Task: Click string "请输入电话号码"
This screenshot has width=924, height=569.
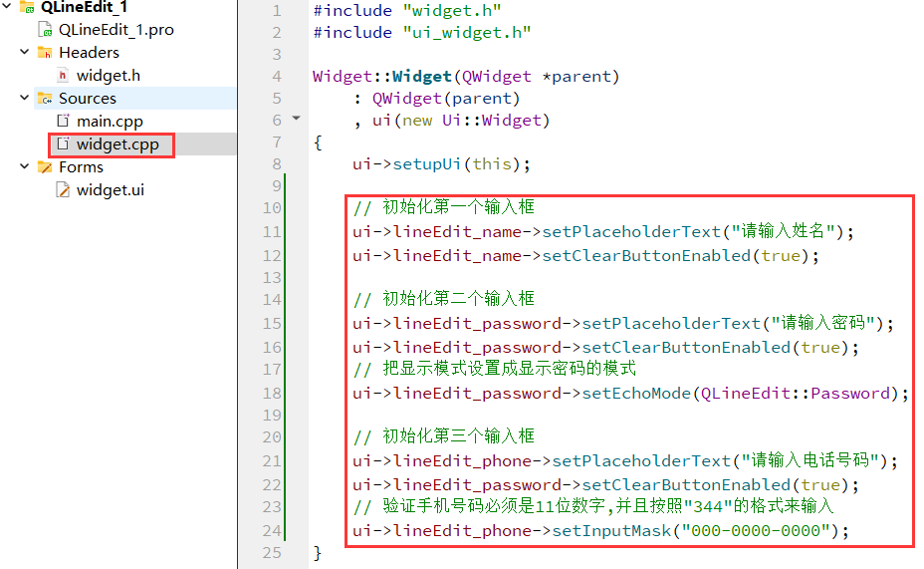Action: coord(810,460)
